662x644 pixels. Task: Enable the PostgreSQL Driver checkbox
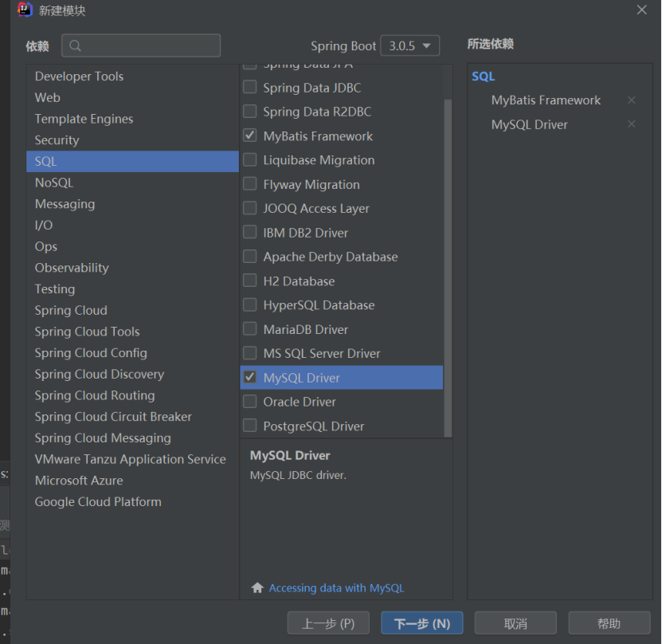click(250, 426)
